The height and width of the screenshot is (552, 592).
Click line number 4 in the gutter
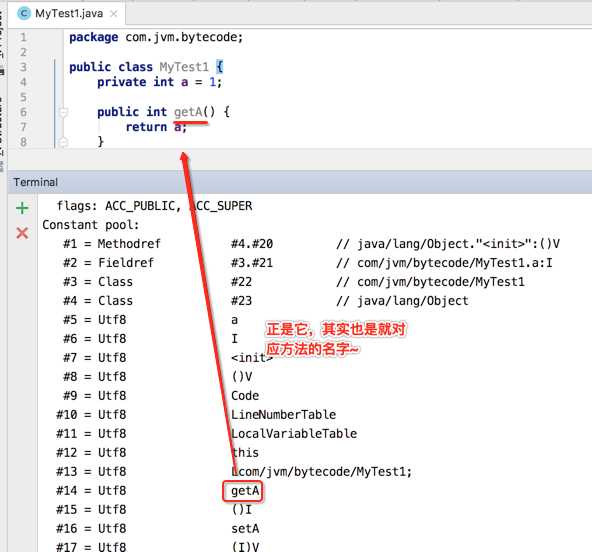click(23, 82)
